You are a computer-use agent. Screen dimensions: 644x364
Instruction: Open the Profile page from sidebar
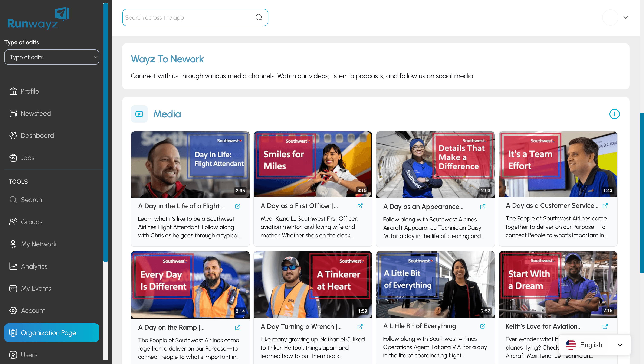[52, 91]
